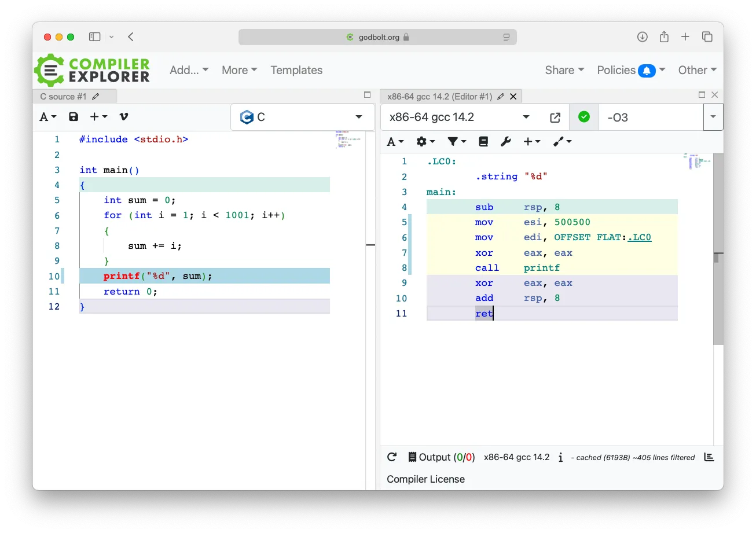
Task: Click the assembly minimap thumbnail
Action: 696,161
